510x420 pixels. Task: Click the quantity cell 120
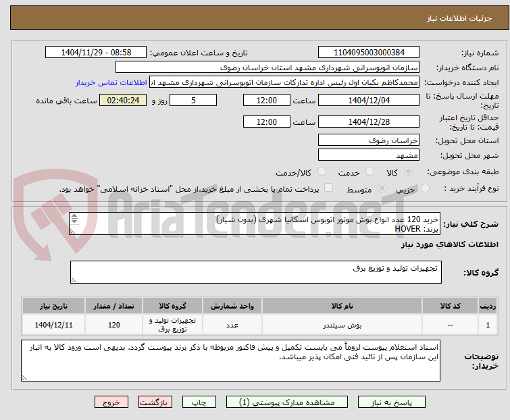coord(114,325)
